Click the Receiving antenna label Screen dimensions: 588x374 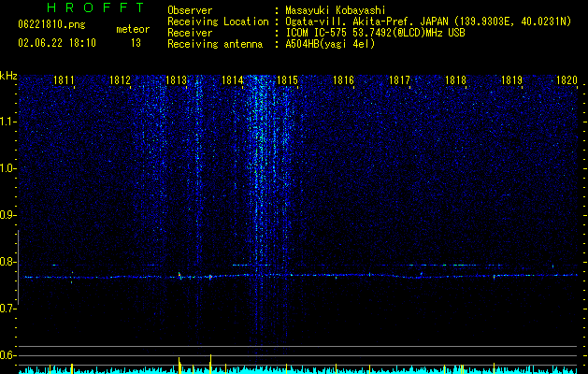tap(215, 44)
